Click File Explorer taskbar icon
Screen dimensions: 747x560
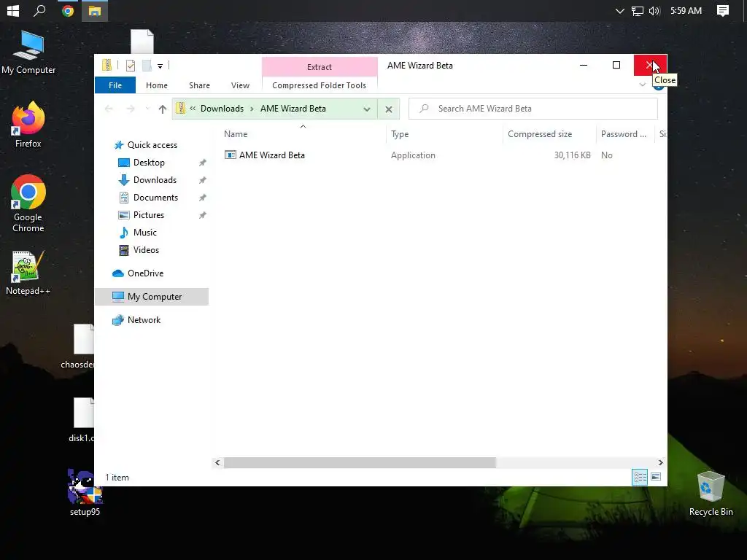[94, 10]
